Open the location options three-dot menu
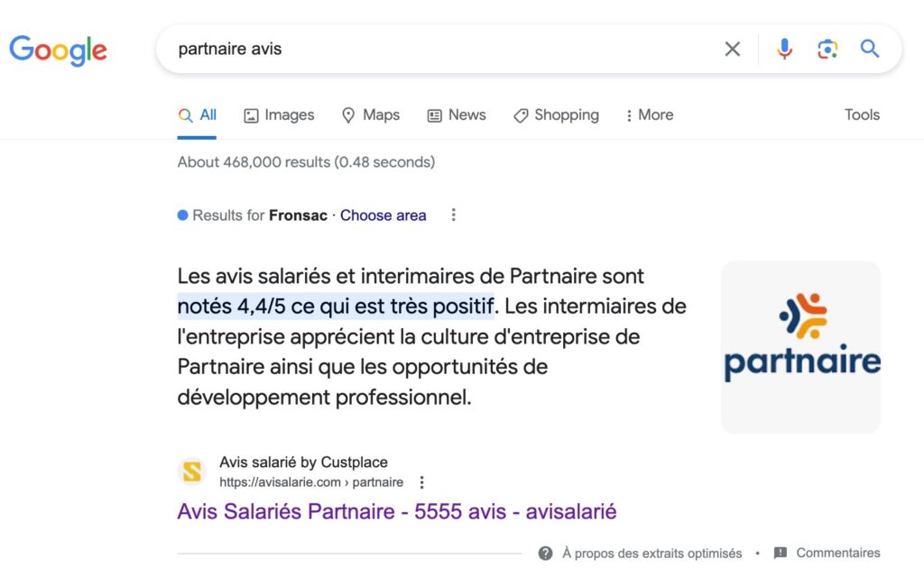924x568 pixels. click(453, 215)
